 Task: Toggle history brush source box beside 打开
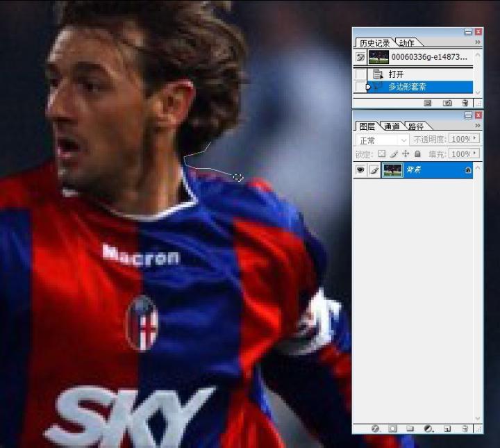pyautogui.click(x=360, y=74)
